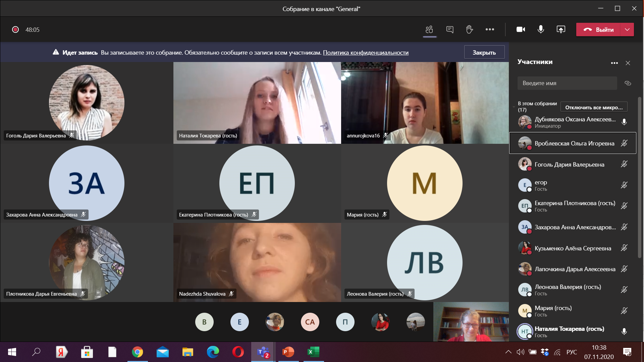Collapse the 'В этом собрании' section
Screen dimensions: 644x362
[x=514, y=107]
